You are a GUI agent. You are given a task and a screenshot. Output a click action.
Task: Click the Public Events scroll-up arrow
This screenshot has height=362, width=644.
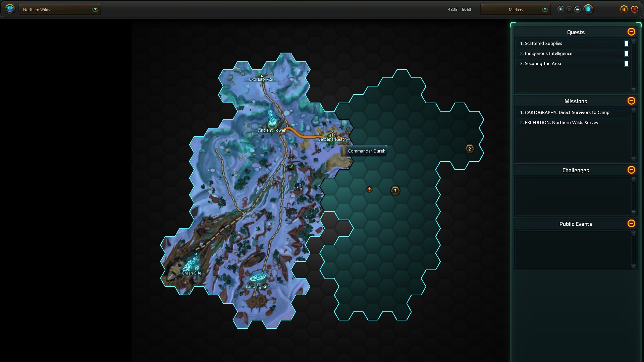coord(633,233)
